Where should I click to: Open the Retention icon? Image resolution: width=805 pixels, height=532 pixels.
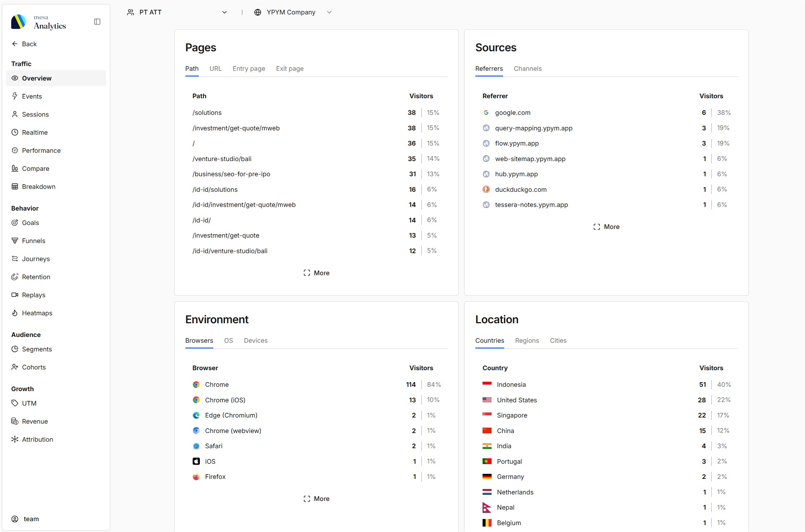[x=15, y=277]
